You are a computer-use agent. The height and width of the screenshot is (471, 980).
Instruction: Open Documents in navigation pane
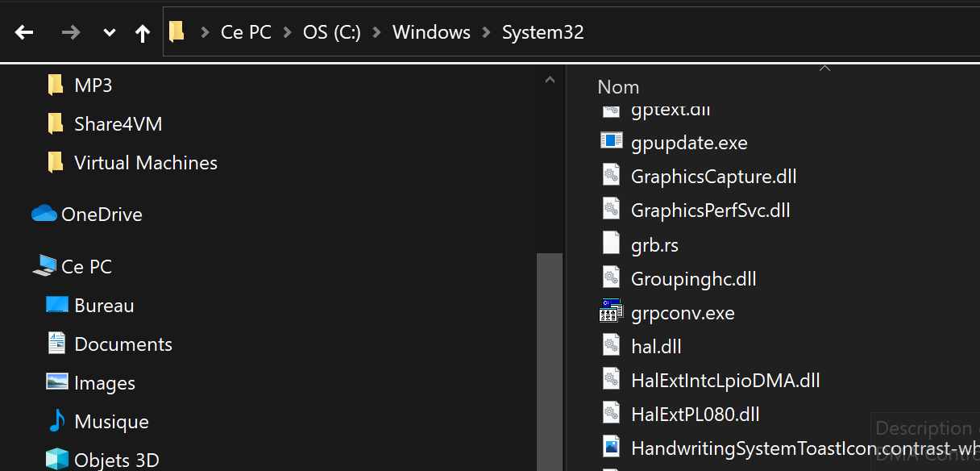coord(123,344)
